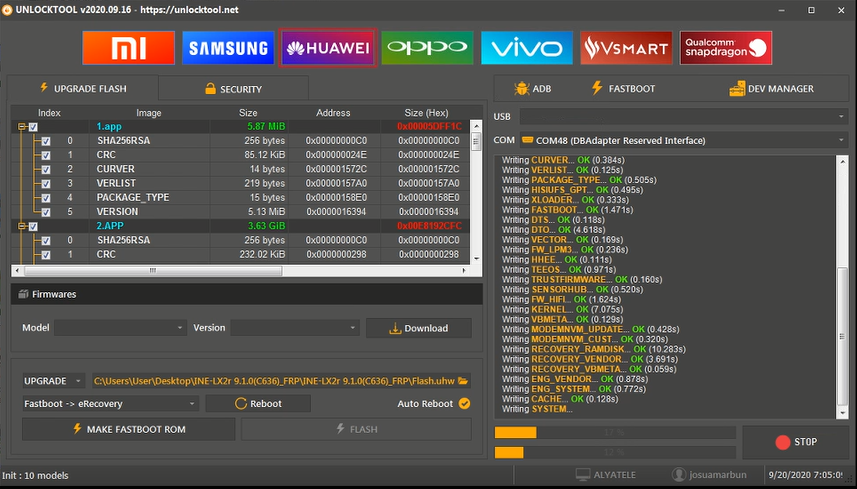Click the Reboot circular arrow icon

click(240, 403)
